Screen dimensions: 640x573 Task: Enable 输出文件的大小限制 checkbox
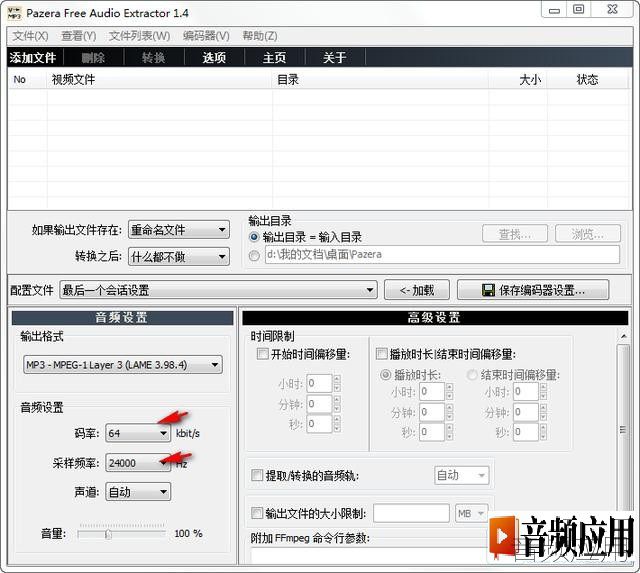[257, 513]
